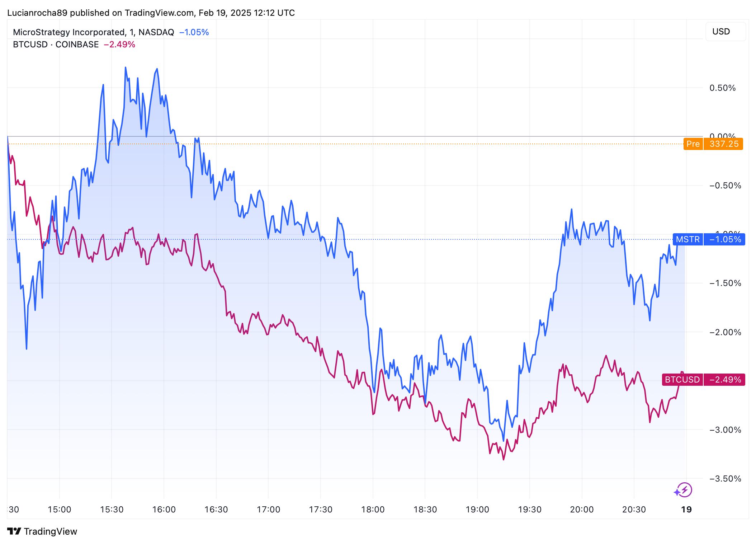756x544 pixels.
Task: Click the 19:30 time axis label
Action: pos(530,510)
